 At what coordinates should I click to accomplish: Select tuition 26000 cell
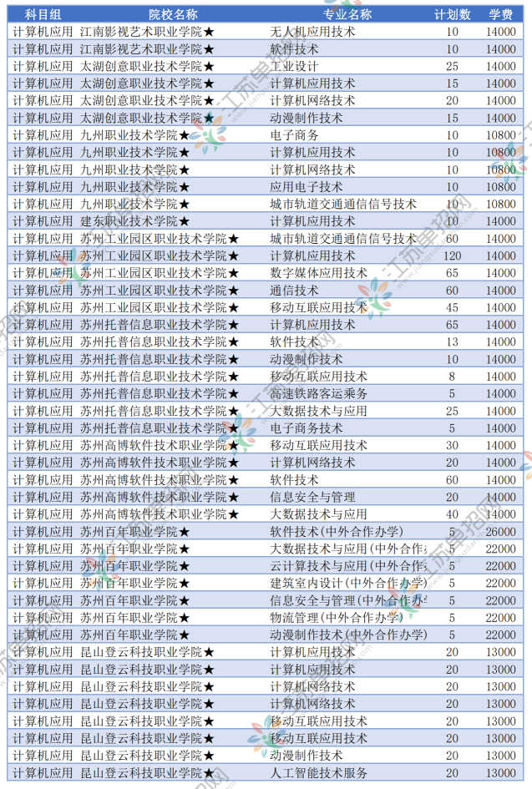pos(501,531)
